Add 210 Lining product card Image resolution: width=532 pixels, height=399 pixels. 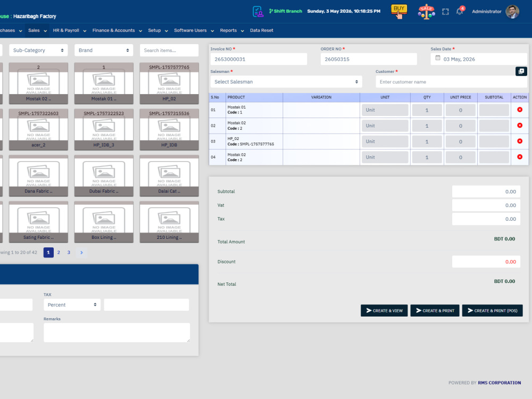click(169, 222)
